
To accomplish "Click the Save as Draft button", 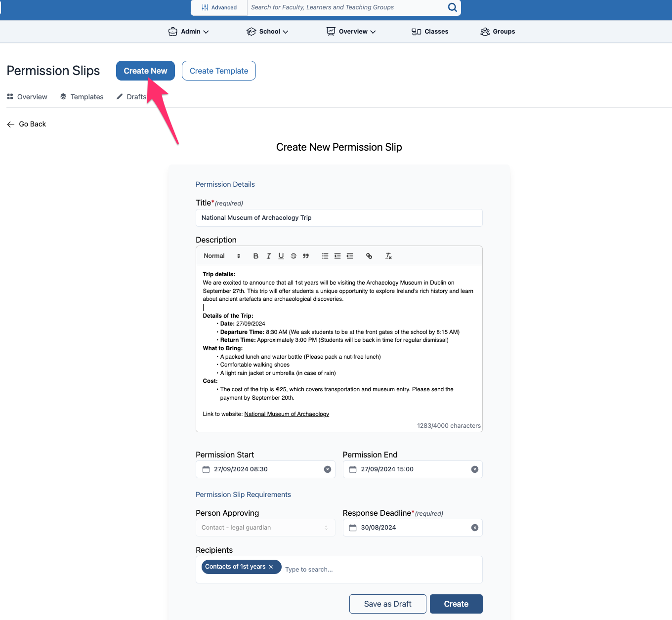I will click(x=387, y=604).
